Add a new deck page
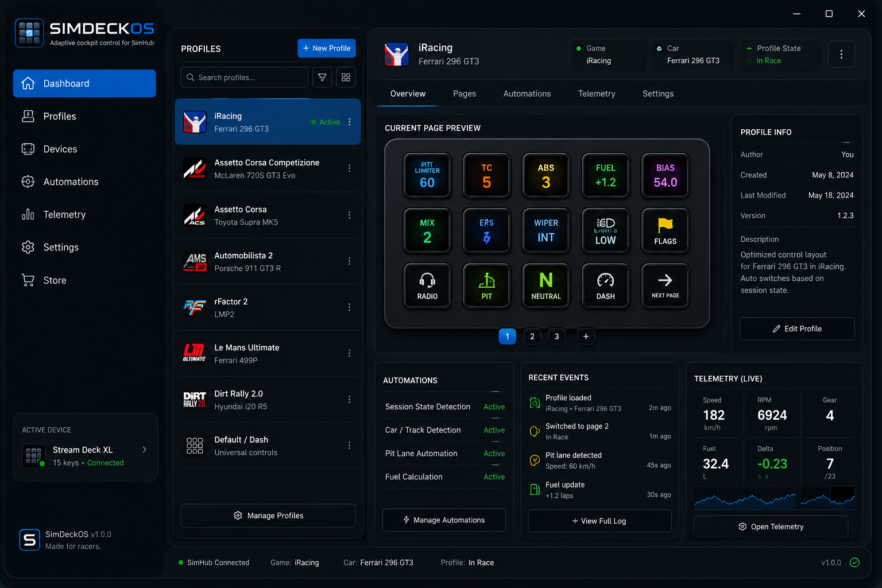This screenshot has width=882, height=588. [x=586, y=336]
